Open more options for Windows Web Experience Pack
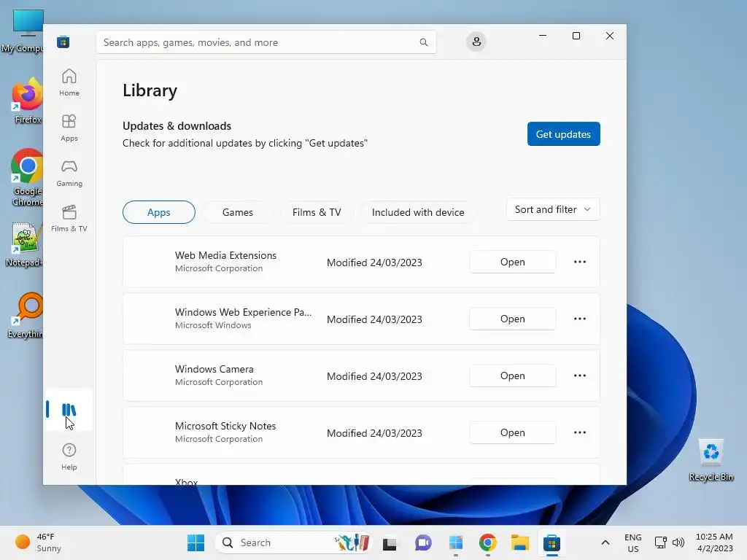The image size is (747, 560). pyautogui.click(x=580, y=319)
